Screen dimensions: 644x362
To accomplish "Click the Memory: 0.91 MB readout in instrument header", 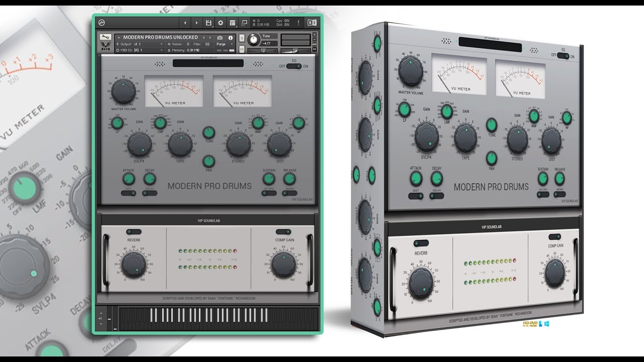I will 184,50.
